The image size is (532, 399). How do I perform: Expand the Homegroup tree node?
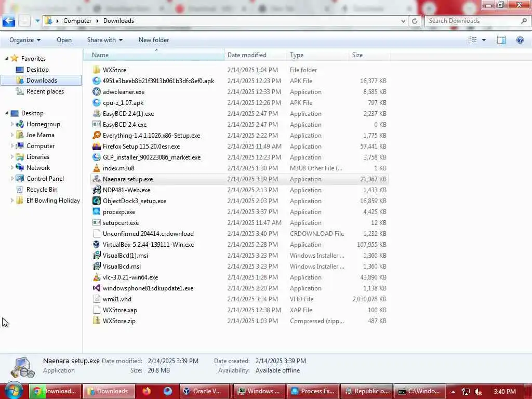pyautogui.click(x=12, y=124)
